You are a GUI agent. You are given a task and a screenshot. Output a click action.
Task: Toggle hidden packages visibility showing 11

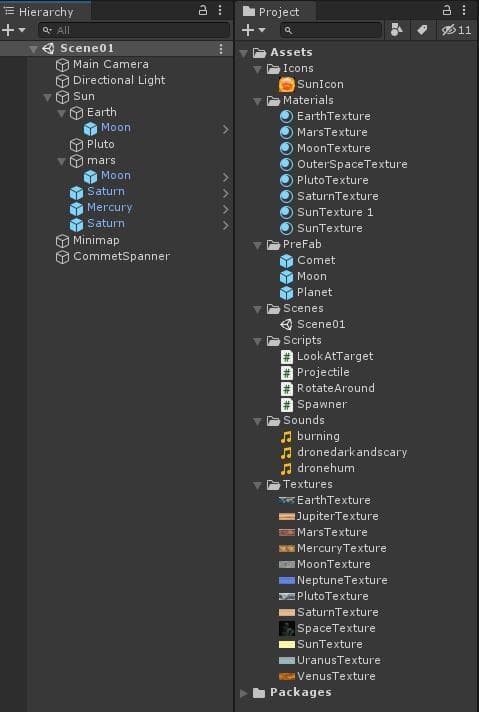click(x=456, y=30)
